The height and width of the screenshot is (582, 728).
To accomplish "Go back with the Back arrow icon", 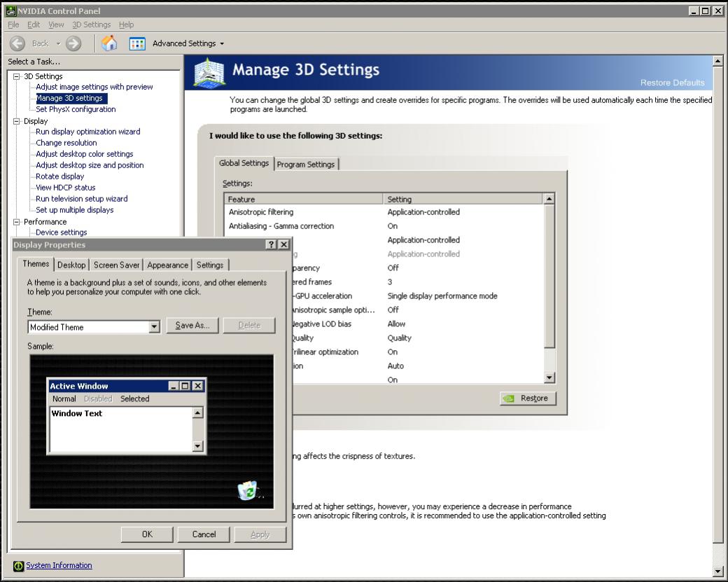I will [x=17, y=43].
